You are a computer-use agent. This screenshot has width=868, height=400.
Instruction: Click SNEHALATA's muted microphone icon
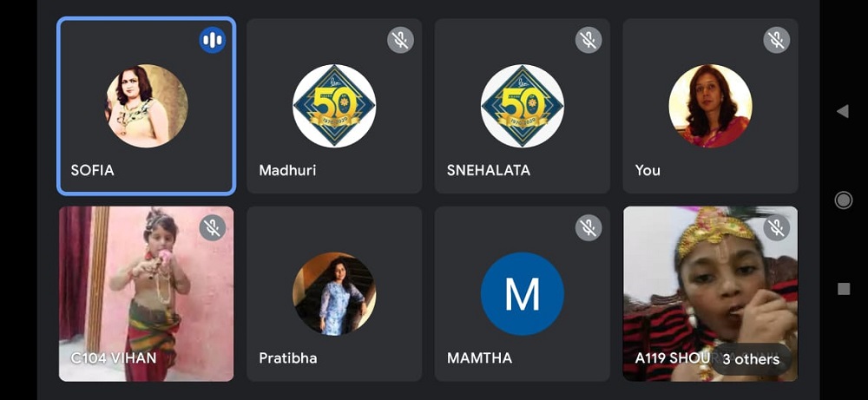(x=589, y=40)
